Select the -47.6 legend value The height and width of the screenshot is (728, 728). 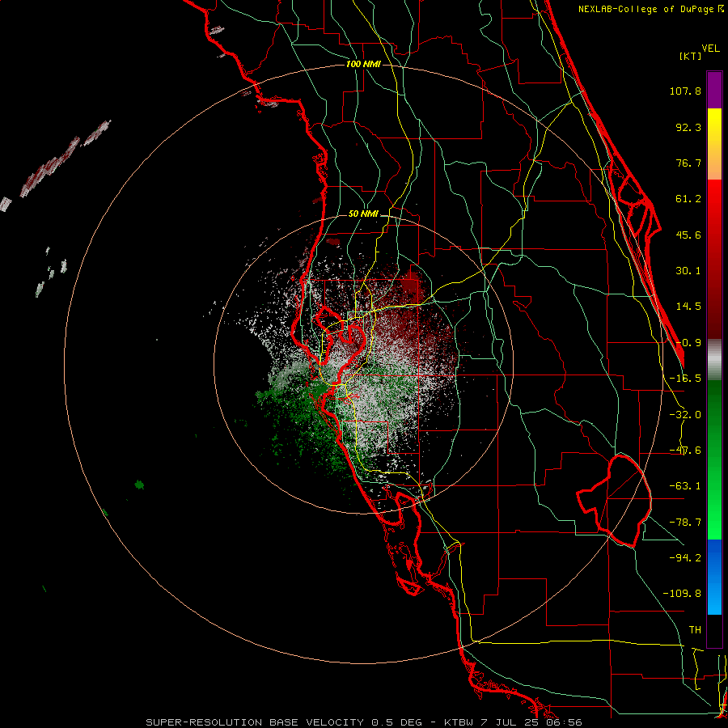[685, 451]
